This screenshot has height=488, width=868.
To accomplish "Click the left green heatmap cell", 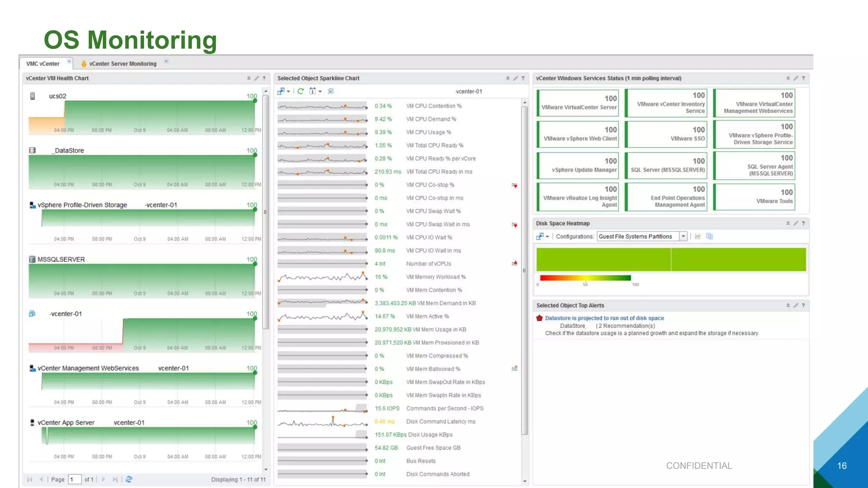I will point(604,259).
